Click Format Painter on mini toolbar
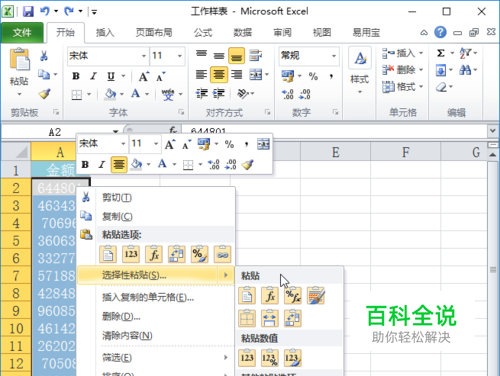This screenshot has width=500, height=376. [248, 164]
